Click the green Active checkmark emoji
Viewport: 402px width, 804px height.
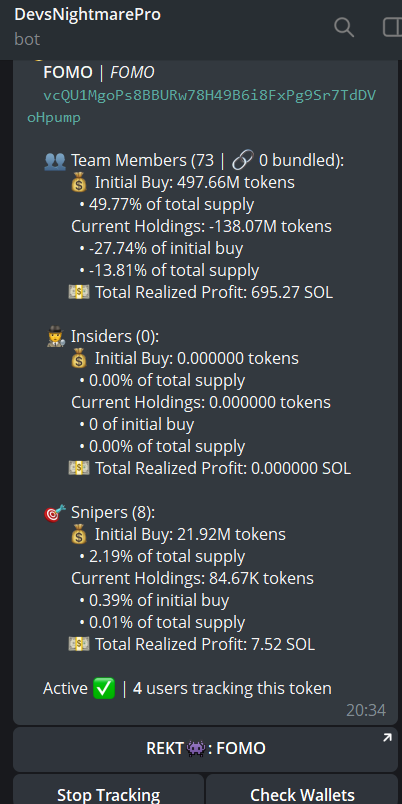tap(104, 689)
